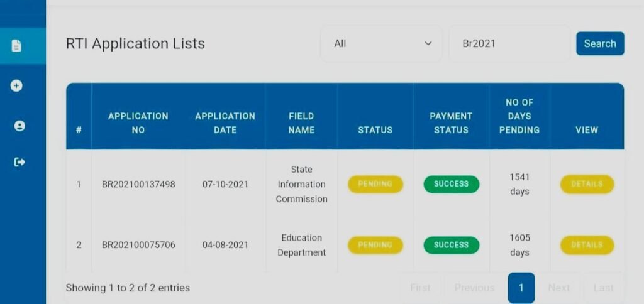Expand the All filter dropdown
The height and width of the screenshot is (304, 644).
tap(381, 44)
